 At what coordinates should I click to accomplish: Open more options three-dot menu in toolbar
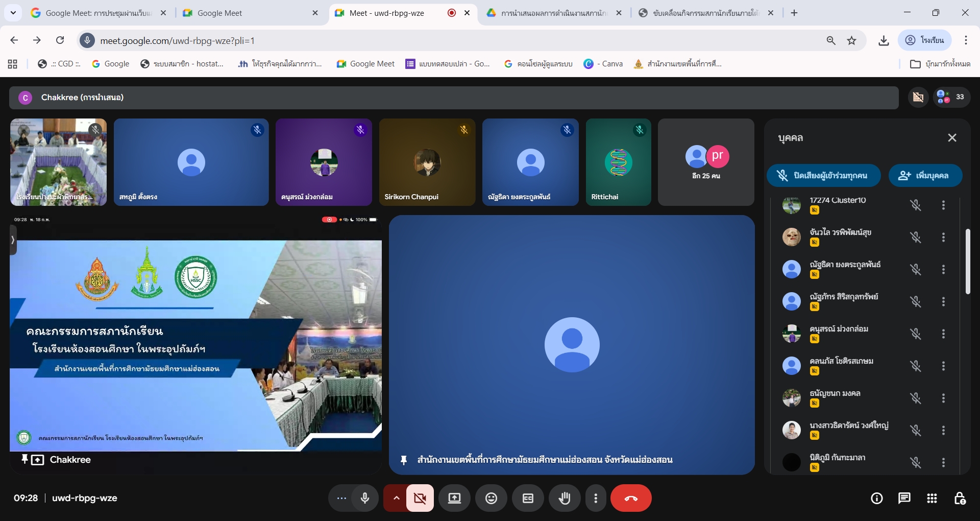pos(596,498)
